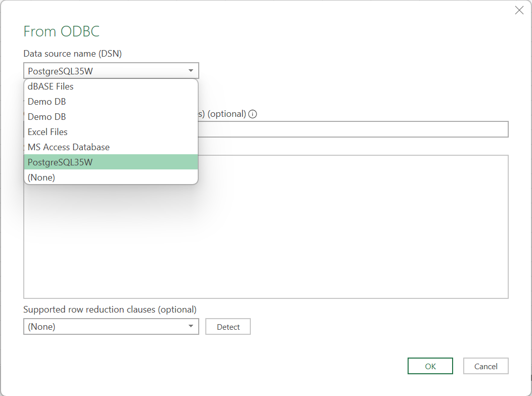
Task: Select the second Demo DB entry
Action: pos(47,116)
